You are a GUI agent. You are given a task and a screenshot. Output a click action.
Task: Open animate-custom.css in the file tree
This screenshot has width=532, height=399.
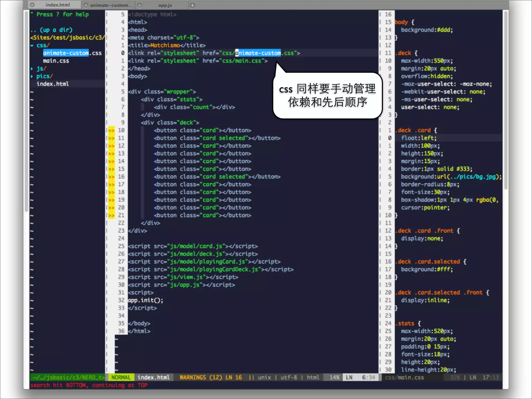[72, 53]
